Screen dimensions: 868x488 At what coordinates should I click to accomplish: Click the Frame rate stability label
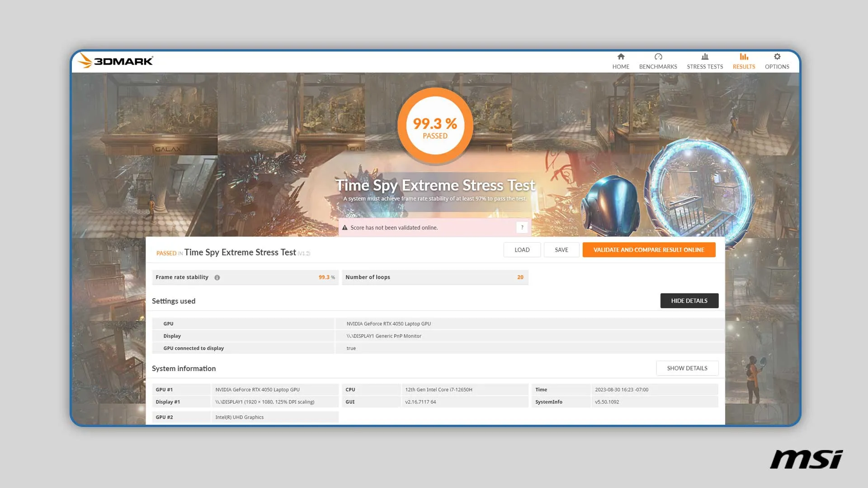point(182,277)
